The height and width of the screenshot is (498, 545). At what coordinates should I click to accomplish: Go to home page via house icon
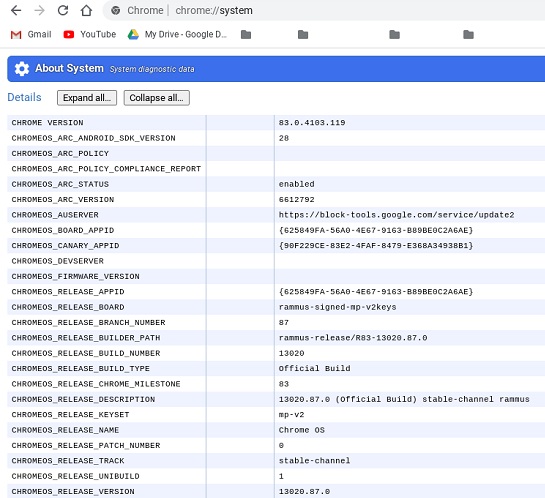(86, 10)
